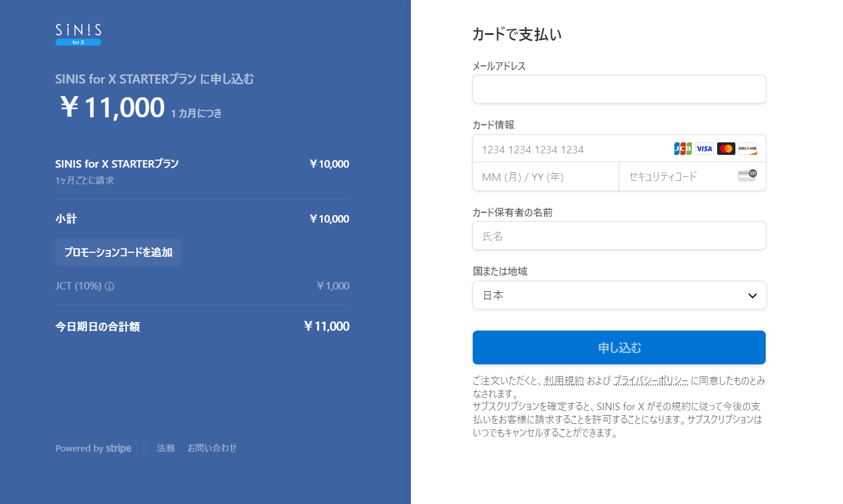Screen dimensions: 843x504
Task: Click the ¥1,000 tax amount
Action: [x=333, y=286]
